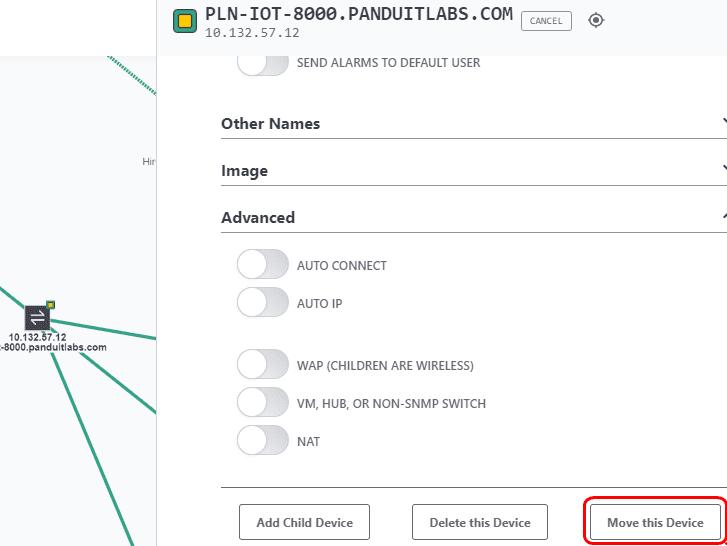Viewport: 727px width, 546px height.
Task: Click the PLN-IOT-8000.PANDUITLABS.COM device title
Action: click(x=359, y=14)
